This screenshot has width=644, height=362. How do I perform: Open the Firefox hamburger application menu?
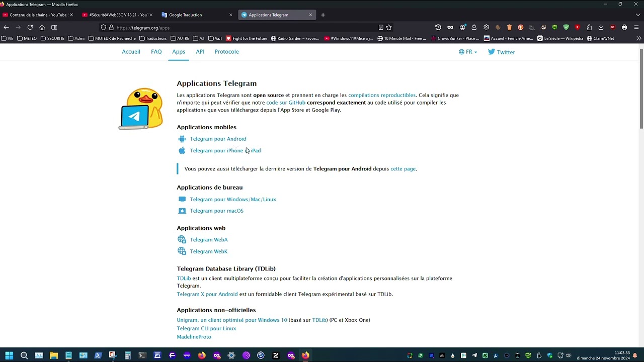[x=636, y=27]
